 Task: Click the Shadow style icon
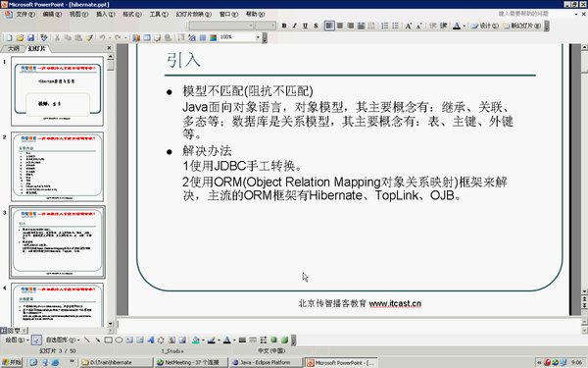point(274,340)
